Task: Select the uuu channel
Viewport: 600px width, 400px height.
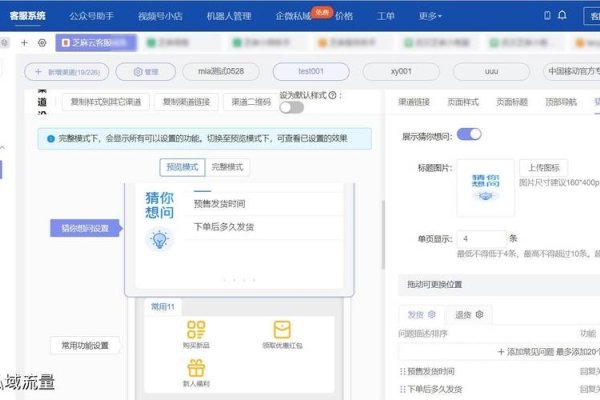Action: 491,72
